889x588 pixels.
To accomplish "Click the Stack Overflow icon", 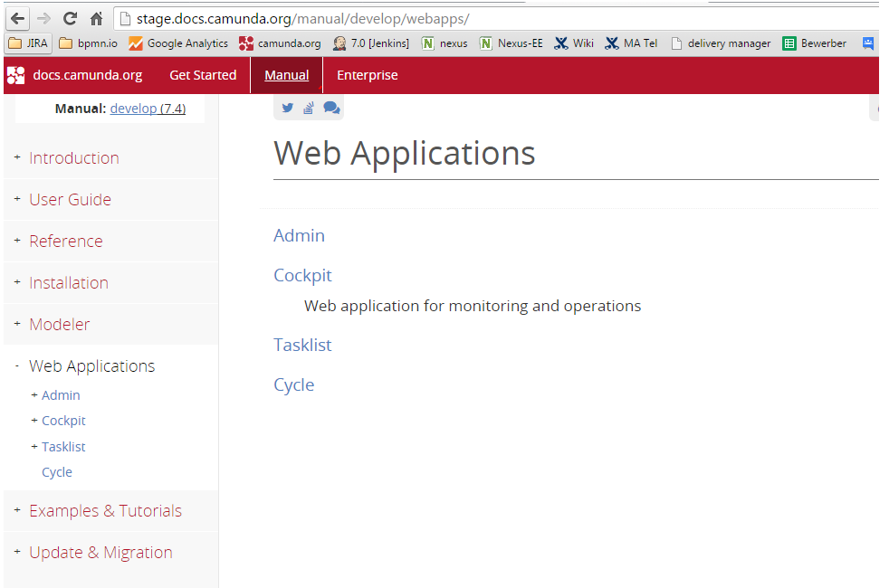I will [x=309, y=108].
